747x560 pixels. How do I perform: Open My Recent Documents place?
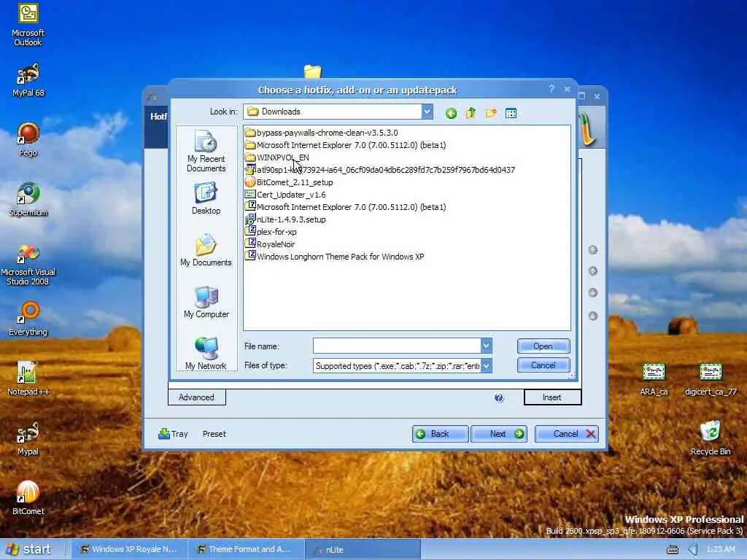(206, 150)
